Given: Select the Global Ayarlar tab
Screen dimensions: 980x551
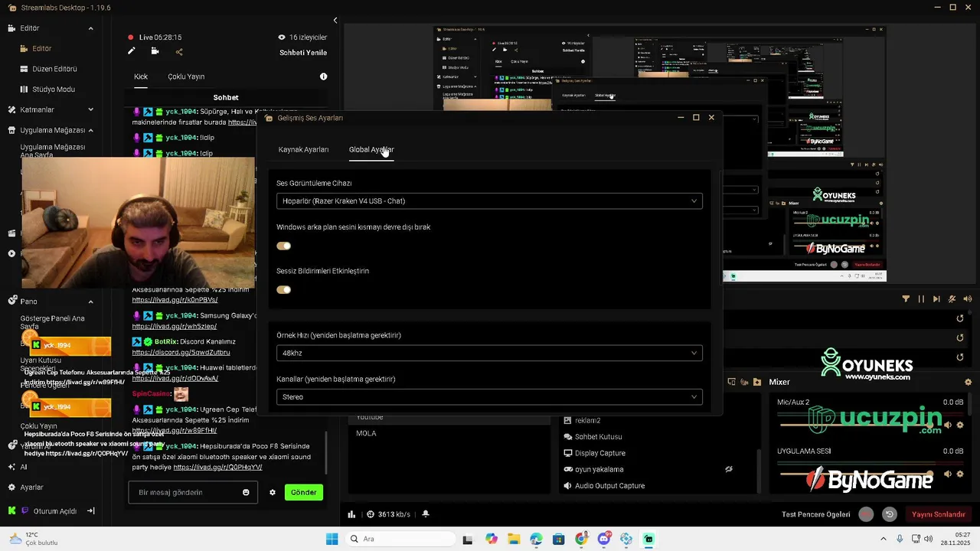Looking at the screenshot, I should tap(371, 149).
